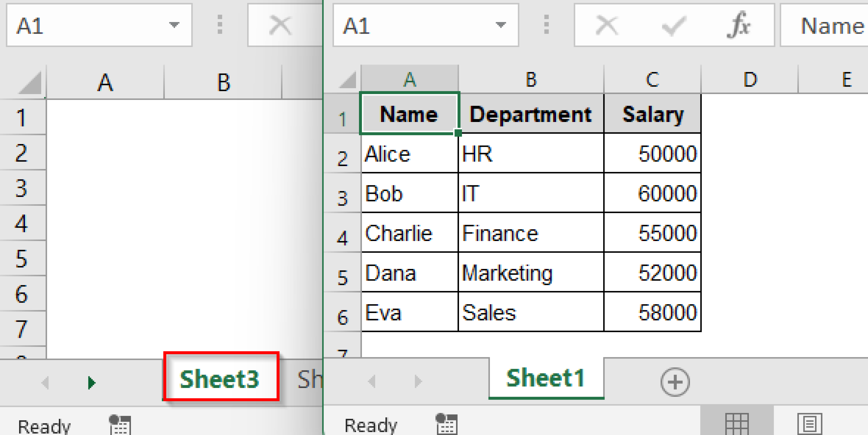
Task: Open the Name Box dropdown in left window
Action: (174, 25)
